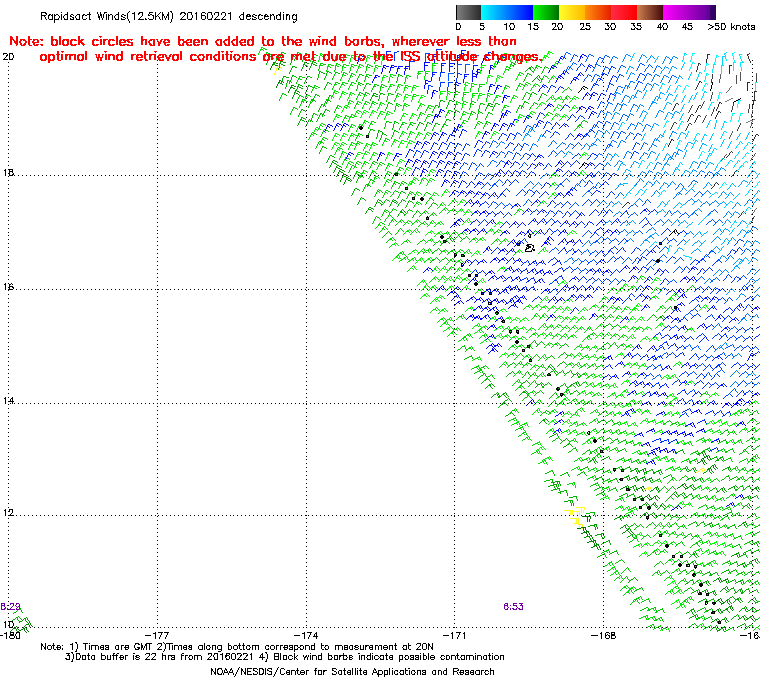Image resolution: width=760 pixels, height=688 pixels.
Task: Click the latitude label '18'
Action: coord(8,173)
